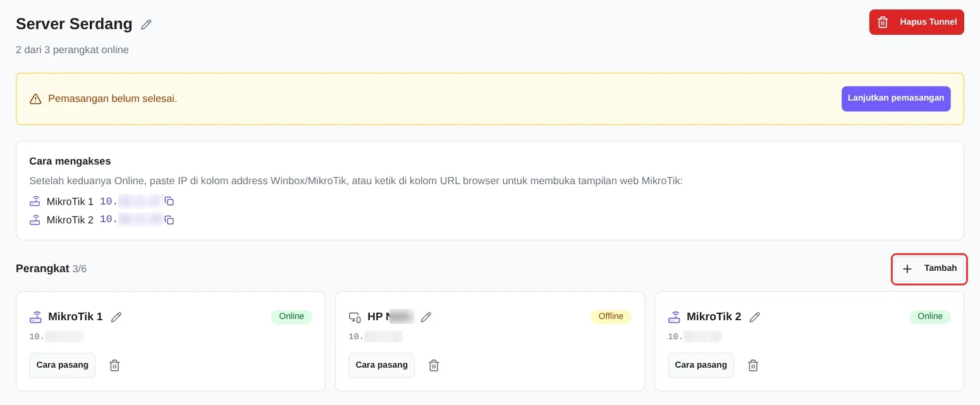
Task: Rename the MikroTik 2 device card
Action: point(755,317)
